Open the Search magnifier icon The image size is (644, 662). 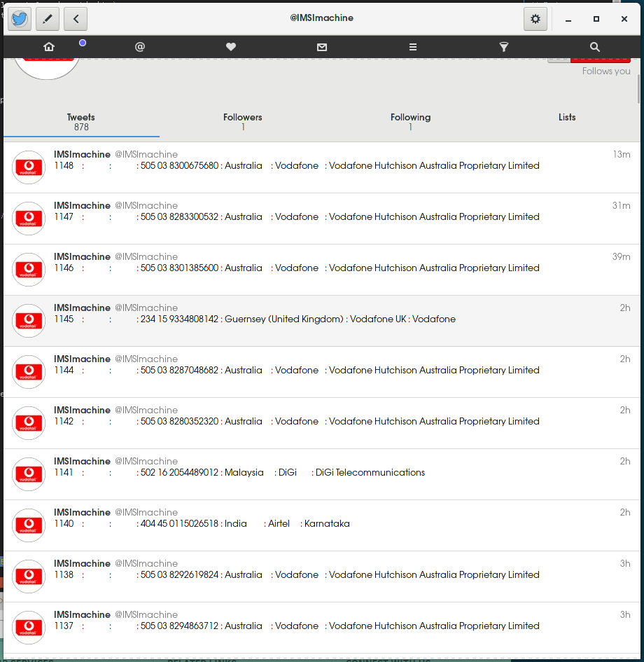[595, 47]
